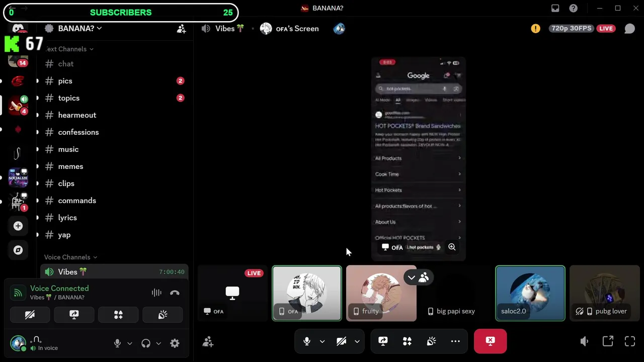The image size is (644, 362).
Task: Adjust stream volume speaker icon
Action: coord(584,341)
